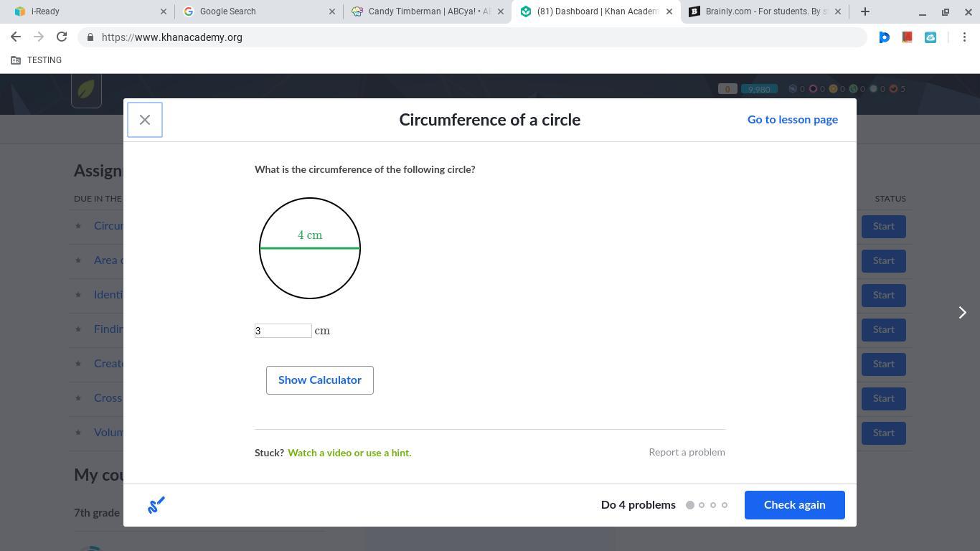Focus the circumference answer input field
This screenshot has width=980, height=551.
click(x=283, y=331)
